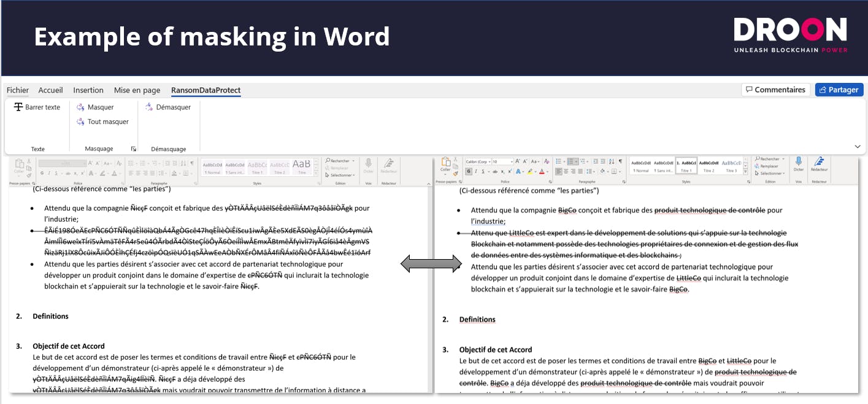This screenshot has height=404, width=868.
Task: Click the Barrer texte strikethrough icon
Action: (18, 107)
